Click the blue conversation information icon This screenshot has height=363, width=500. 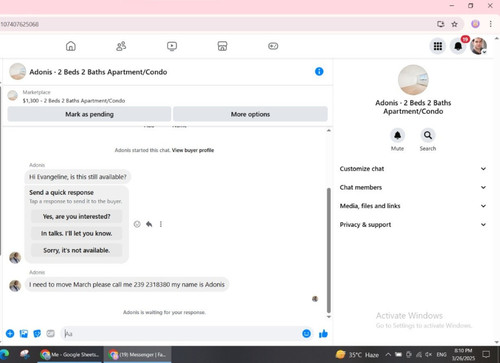coord(319,71)
